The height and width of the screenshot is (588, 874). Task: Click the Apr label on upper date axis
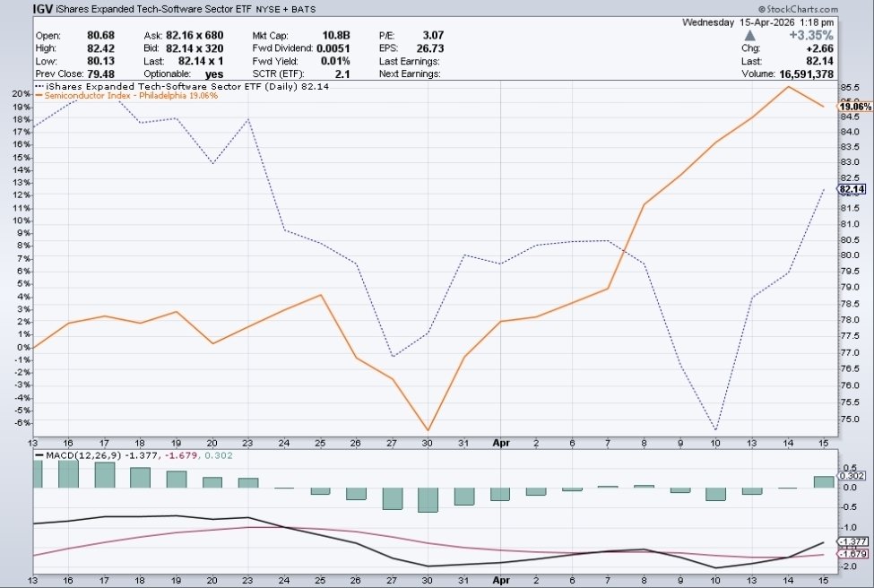point(501,443)
